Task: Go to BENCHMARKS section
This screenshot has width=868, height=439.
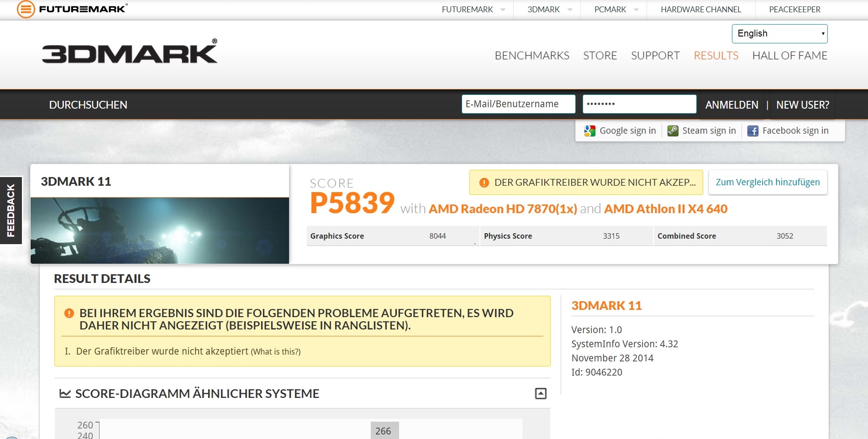Action: (532, 56)
